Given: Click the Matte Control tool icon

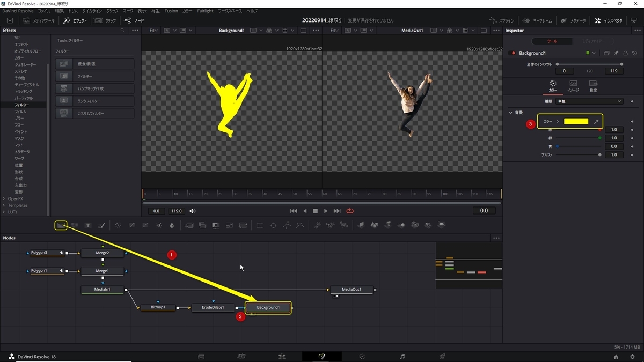Looking at the screenshot, I should tap(216, 225).
